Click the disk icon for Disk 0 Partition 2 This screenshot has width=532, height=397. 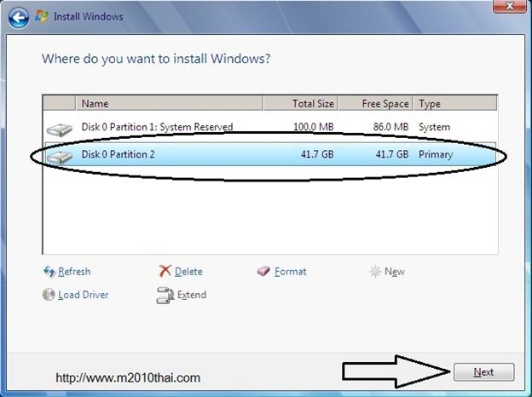[x=60, y=157]
